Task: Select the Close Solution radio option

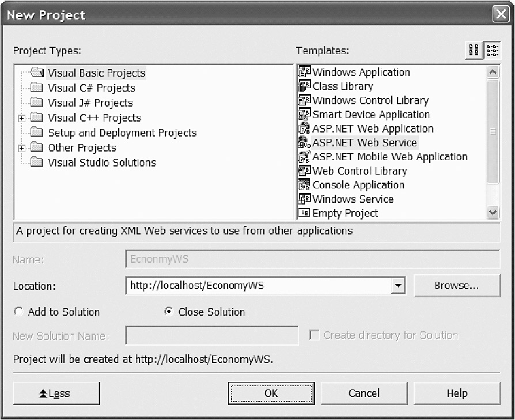Action: tap(169, 312)
